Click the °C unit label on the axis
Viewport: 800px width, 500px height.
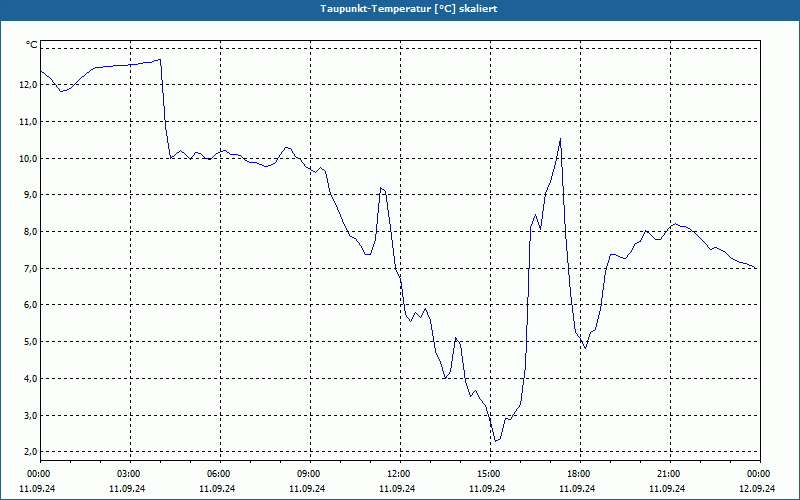click(x=32, y=45)
